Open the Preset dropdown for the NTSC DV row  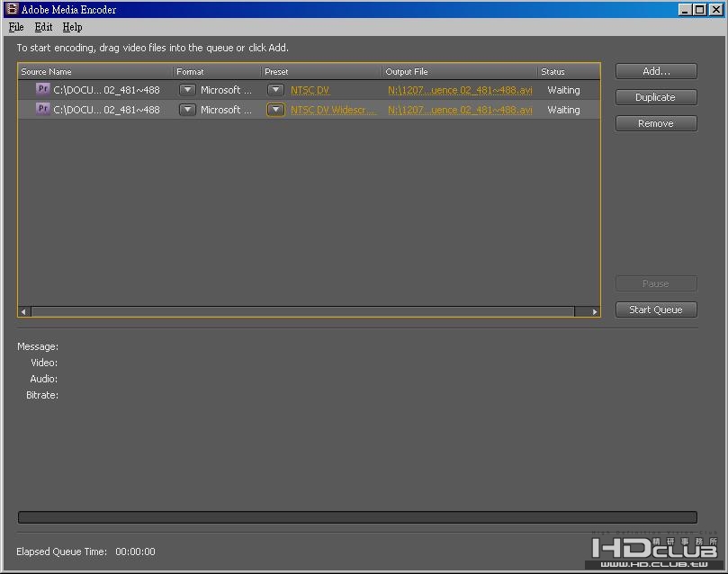pos(275,90)
